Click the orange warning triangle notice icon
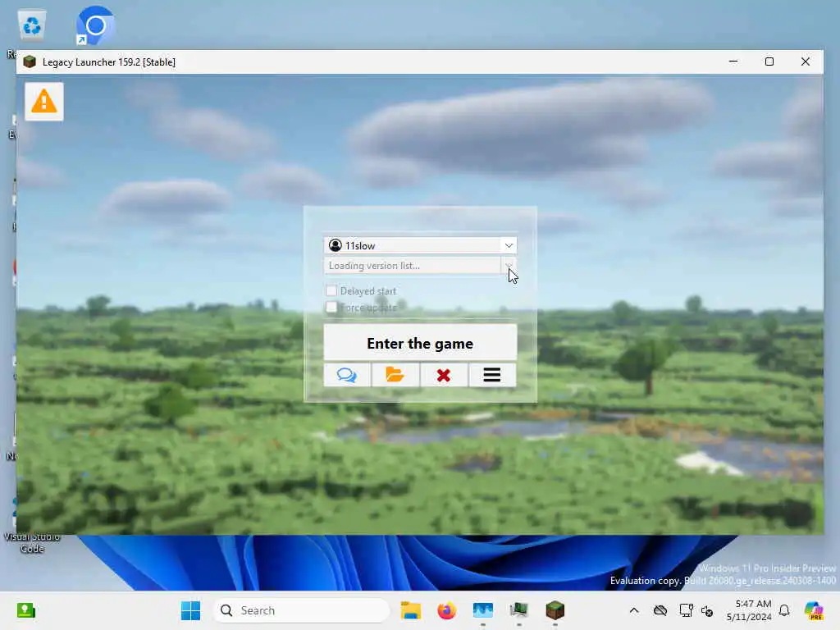840x630 pixels. (x=44, y=101)
